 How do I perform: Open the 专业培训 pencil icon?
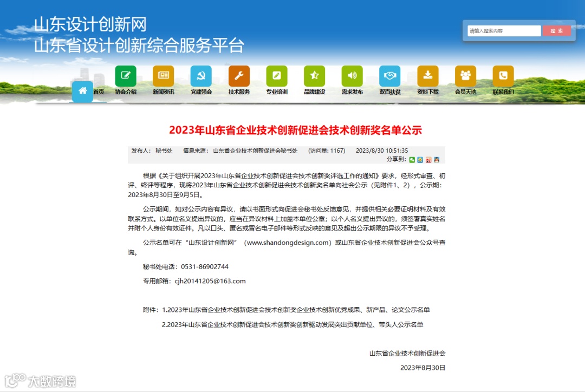277,76
